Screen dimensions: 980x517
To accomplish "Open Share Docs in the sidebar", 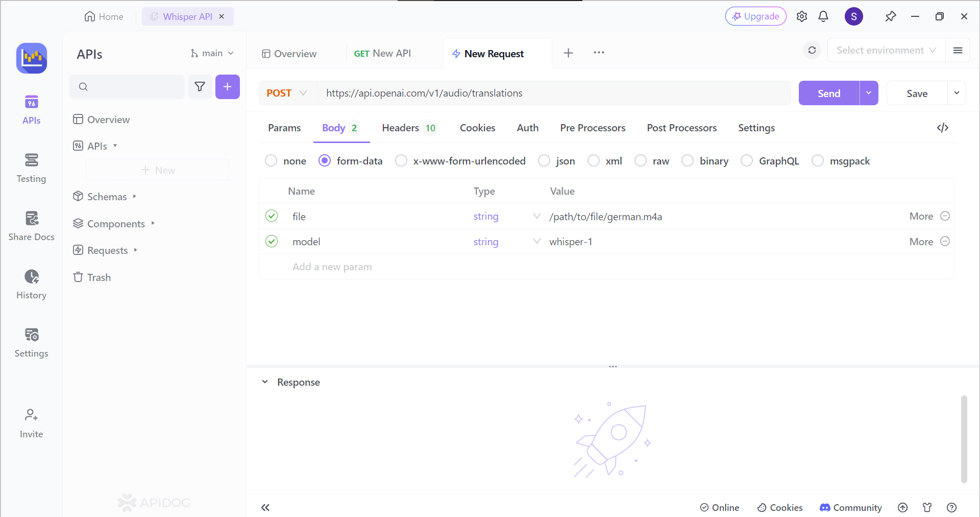I will pos(31,226).
